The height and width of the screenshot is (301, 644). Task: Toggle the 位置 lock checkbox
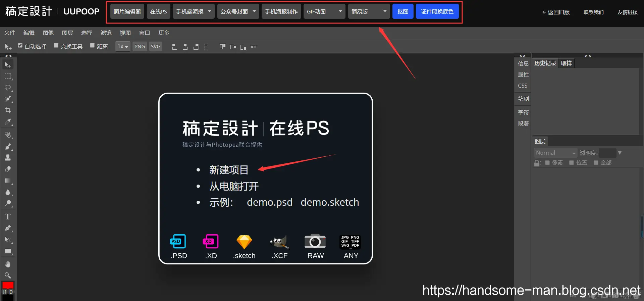click(572, 163)
